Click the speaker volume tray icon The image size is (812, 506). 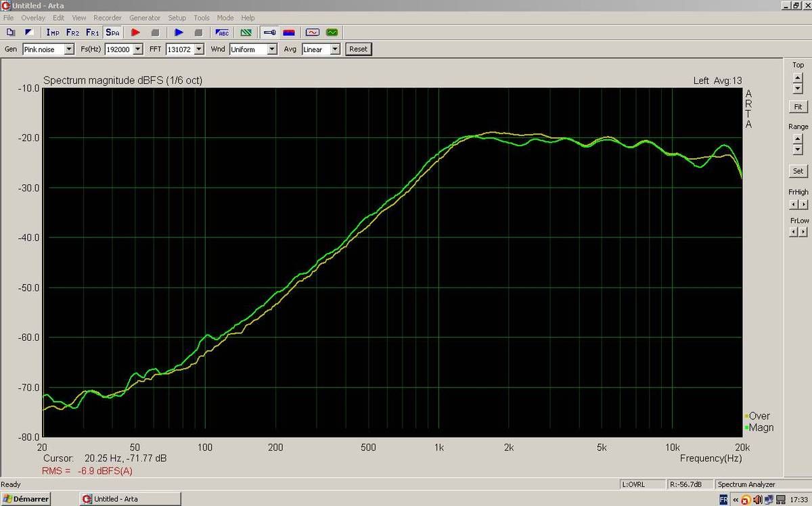pos(757,499)
